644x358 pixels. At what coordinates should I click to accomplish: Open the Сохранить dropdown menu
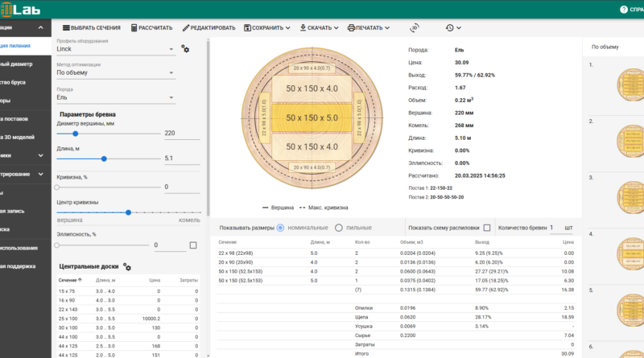(267, 28)
